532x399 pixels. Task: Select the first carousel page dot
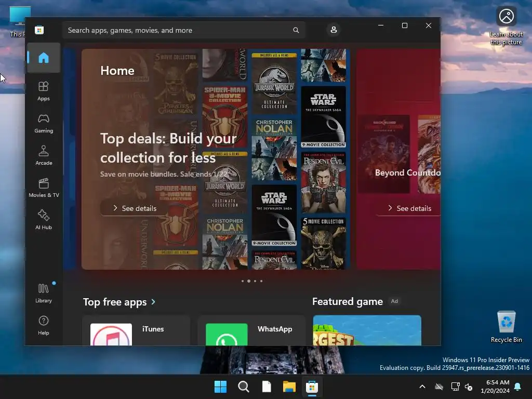point(242,281)
